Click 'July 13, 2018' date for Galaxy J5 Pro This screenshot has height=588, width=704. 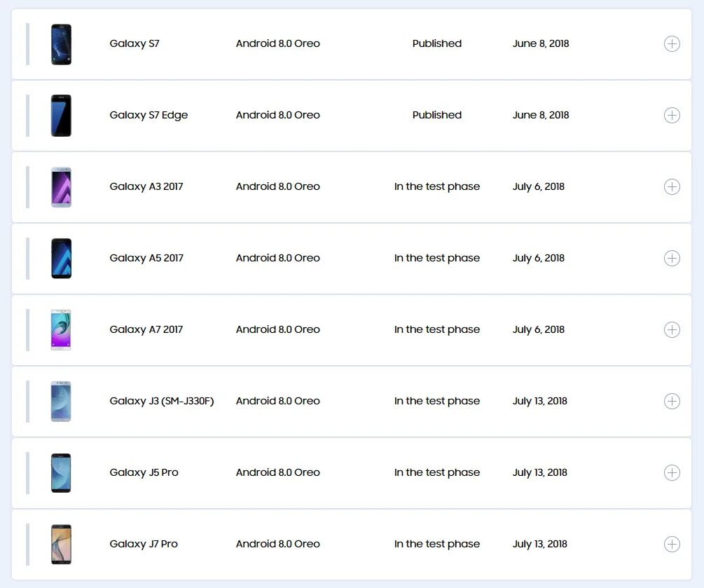[x=539, y=472]
